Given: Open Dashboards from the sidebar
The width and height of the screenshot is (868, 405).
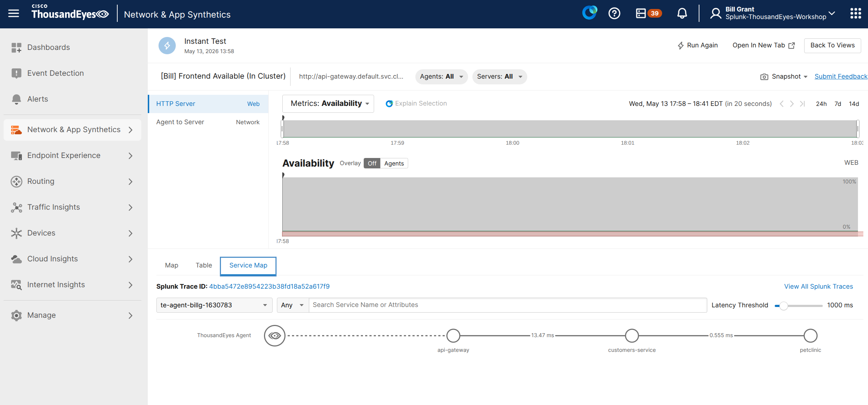Looking at the screenshot, I should (x=48, y=47).
